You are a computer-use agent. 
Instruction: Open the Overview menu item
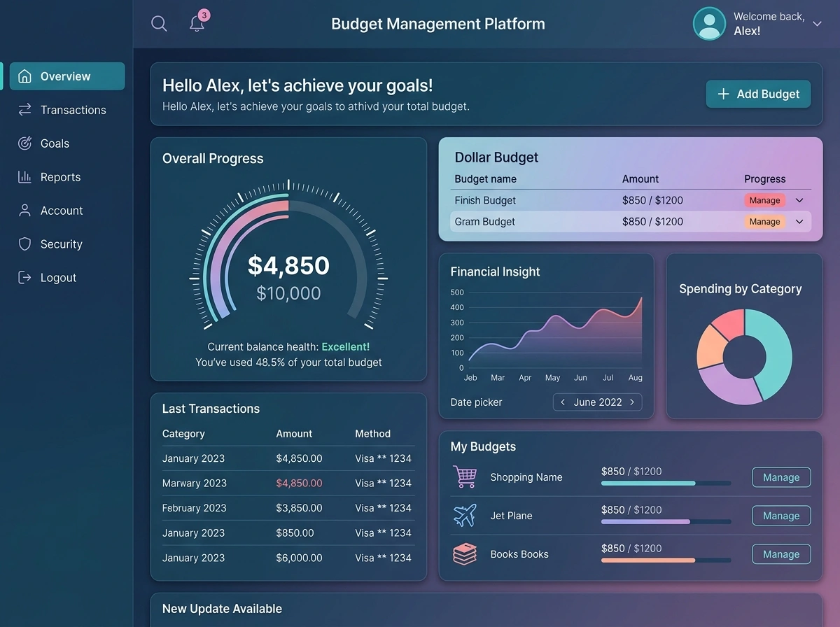click(x=67, y=76)
